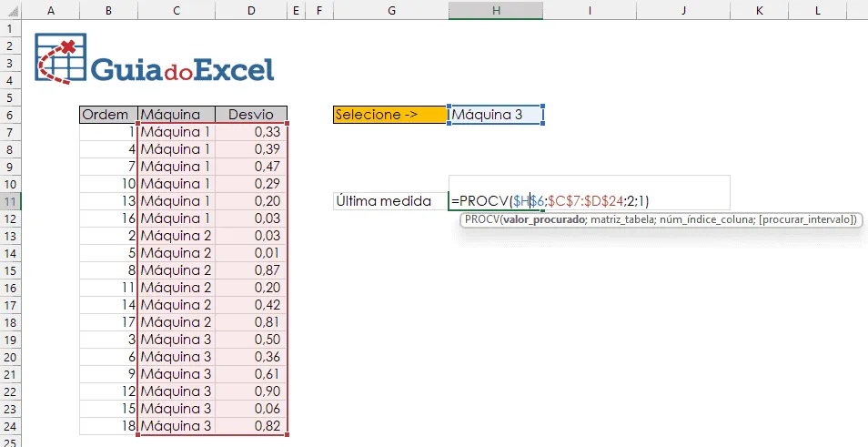Select Desvio cell with value 0,50
Screen dimensions: 868x447
coord(251,340)
